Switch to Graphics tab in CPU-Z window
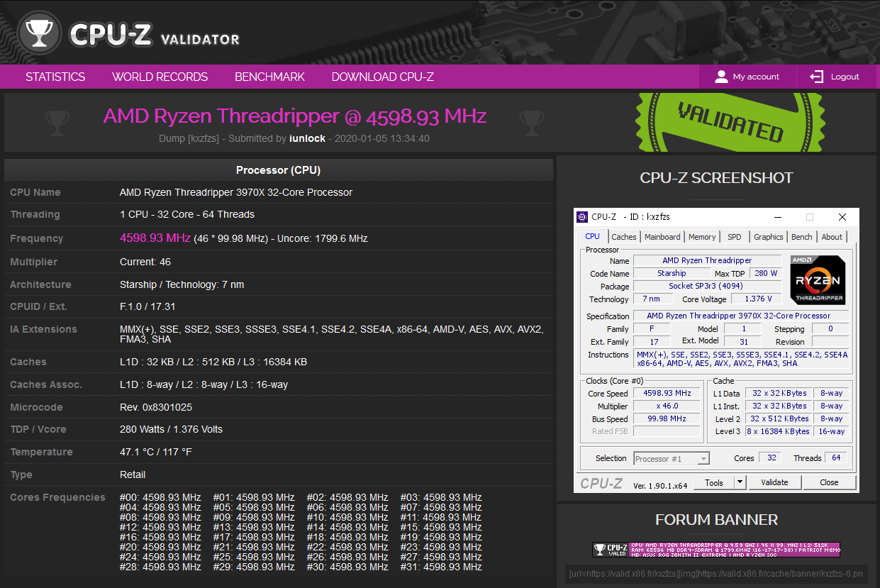 769,237
